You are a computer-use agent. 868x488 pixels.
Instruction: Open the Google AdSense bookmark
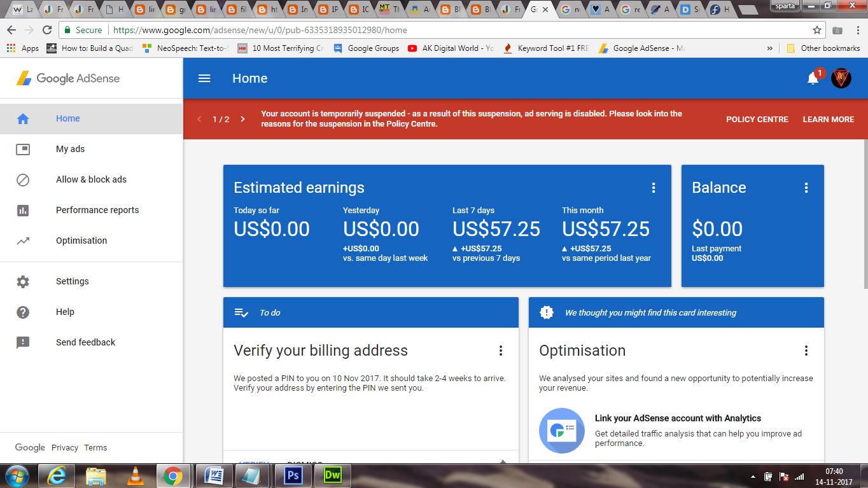(641, 48)
